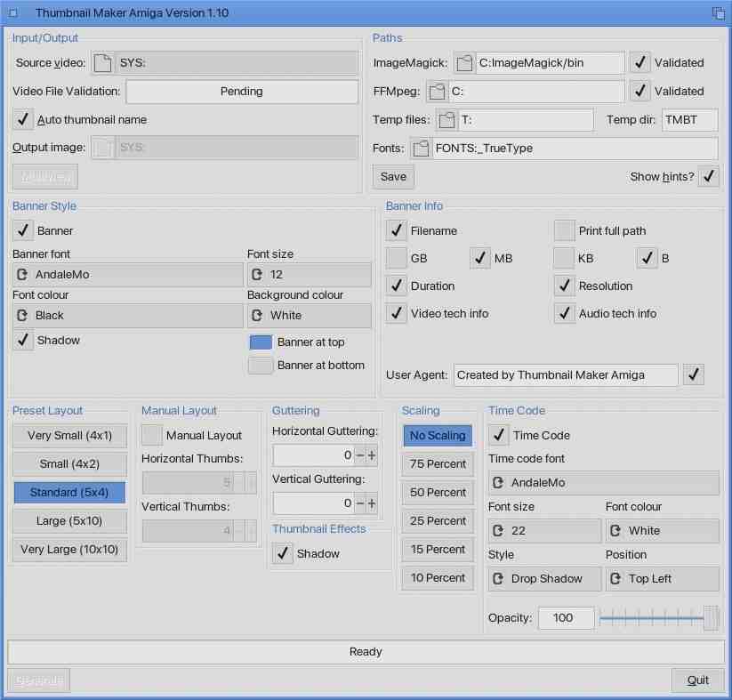Select the Banner at bottom option
732x700 pixels.
[261, 366]
